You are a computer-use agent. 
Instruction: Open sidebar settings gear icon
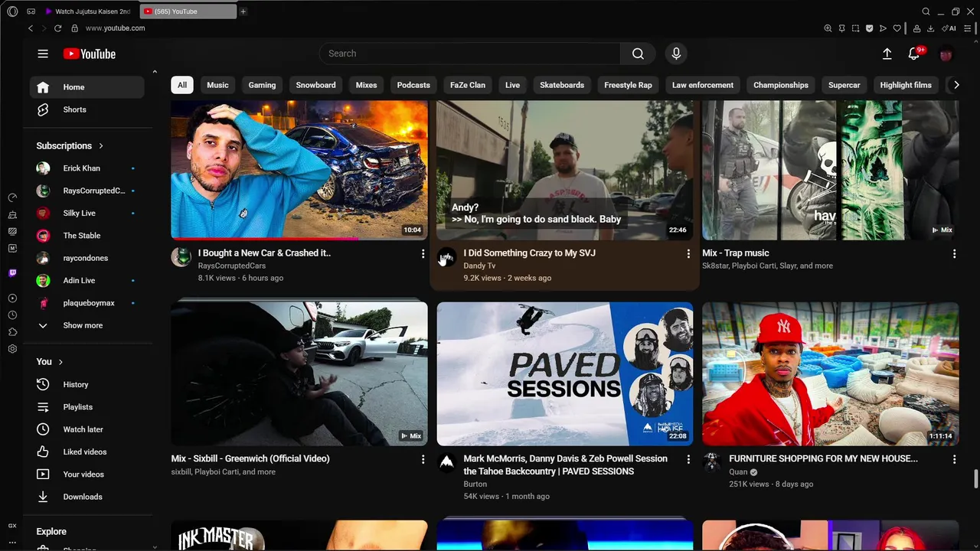point(12,349)
